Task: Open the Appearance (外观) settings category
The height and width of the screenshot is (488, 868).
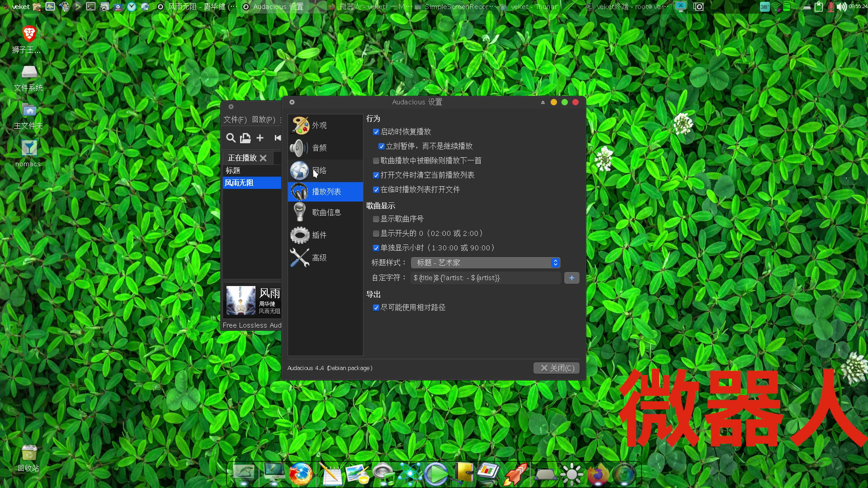Action: click(325, 125)
